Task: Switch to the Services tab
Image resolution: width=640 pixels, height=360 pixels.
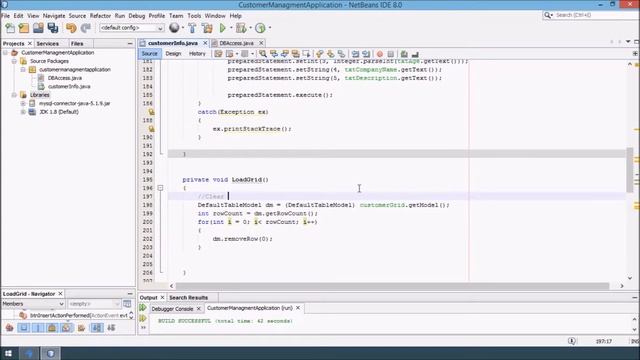Action: tap(47, 43)
